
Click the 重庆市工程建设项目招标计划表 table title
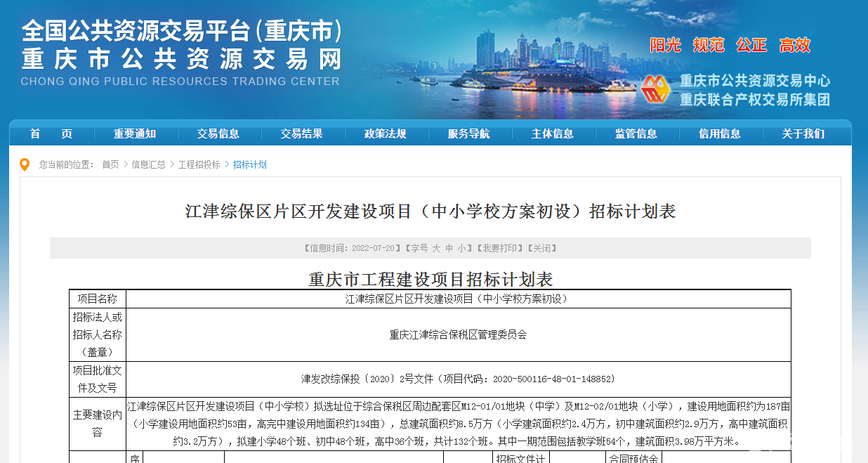pyautogui.click(x=430, y=279)
